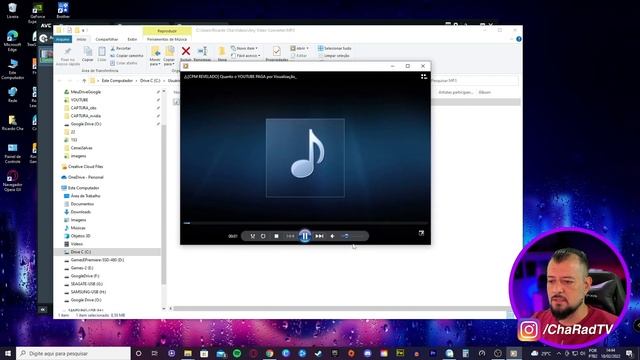Click the navigation pane vertical scrollbar
The width and height of the screenshot is (640, 360).
point(164,204)
